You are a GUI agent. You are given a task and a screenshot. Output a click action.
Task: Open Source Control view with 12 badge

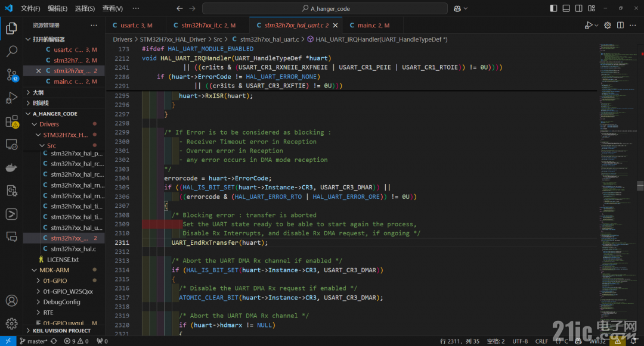click(x=11, y=74)
